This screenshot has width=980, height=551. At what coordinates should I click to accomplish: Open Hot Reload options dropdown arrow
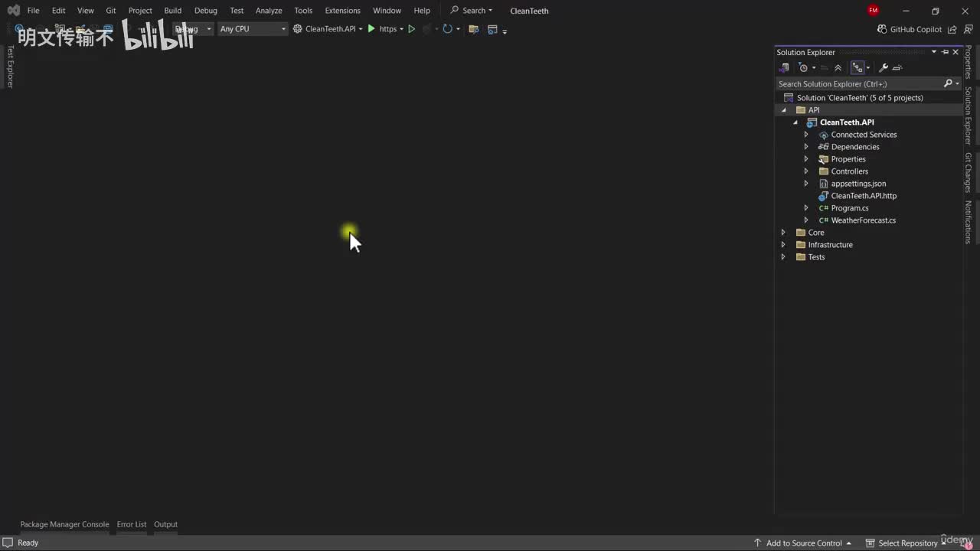(x=458, y=29)
